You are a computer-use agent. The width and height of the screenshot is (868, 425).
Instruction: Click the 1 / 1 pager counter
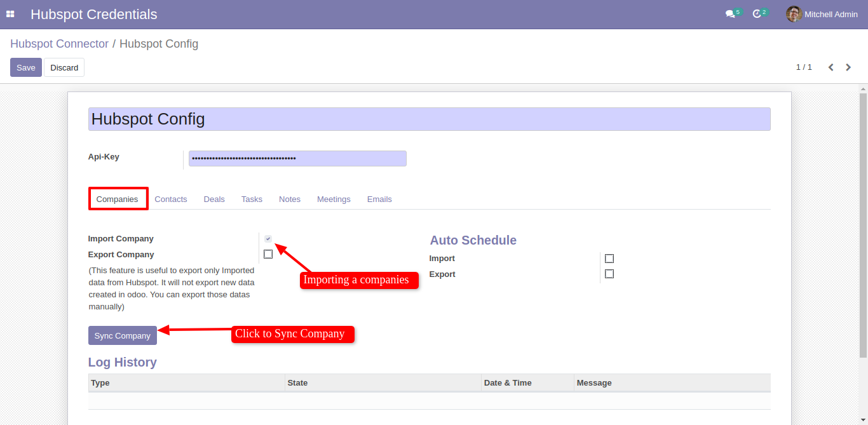pos(804,67)
